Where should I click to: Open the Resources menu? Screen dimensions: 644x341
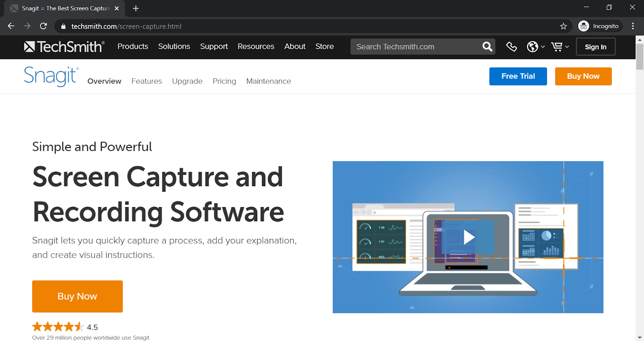click(256, 47)
